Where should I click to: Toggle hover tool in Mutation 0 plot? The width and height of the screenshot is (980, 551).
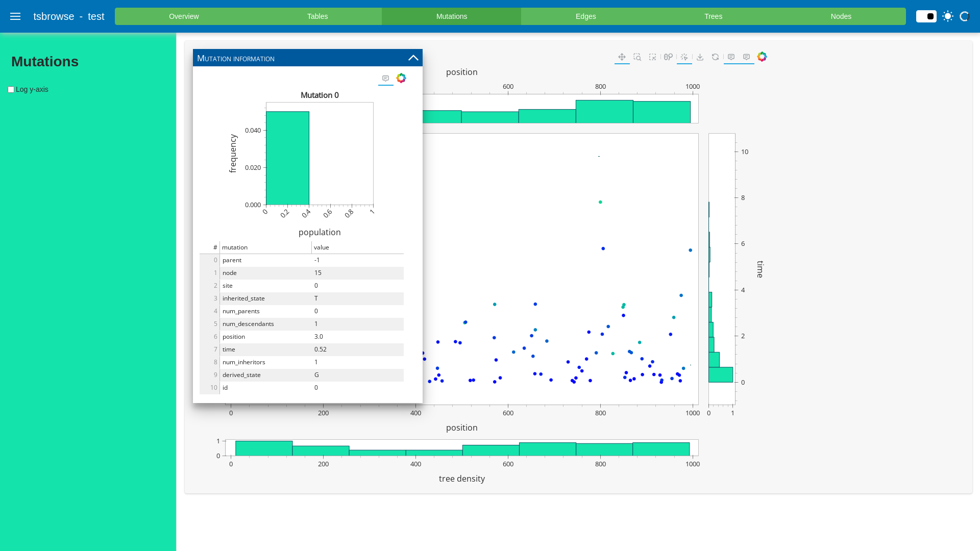(386, 79)
